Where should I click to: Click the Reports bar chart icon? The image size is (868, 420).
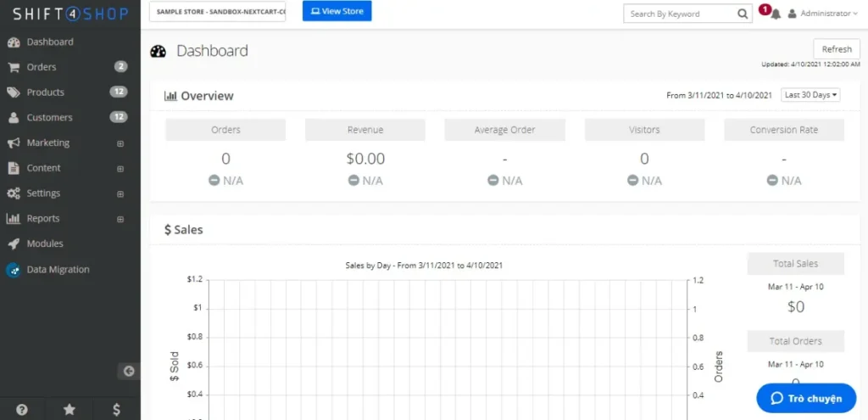coord(14,218)
